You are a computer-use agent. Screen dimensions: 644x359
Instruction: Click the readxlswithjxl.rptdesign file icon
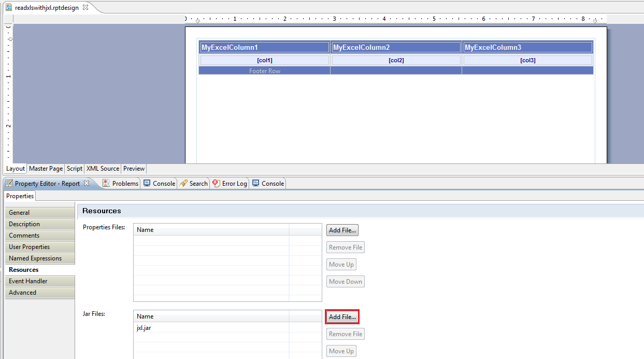9,8
